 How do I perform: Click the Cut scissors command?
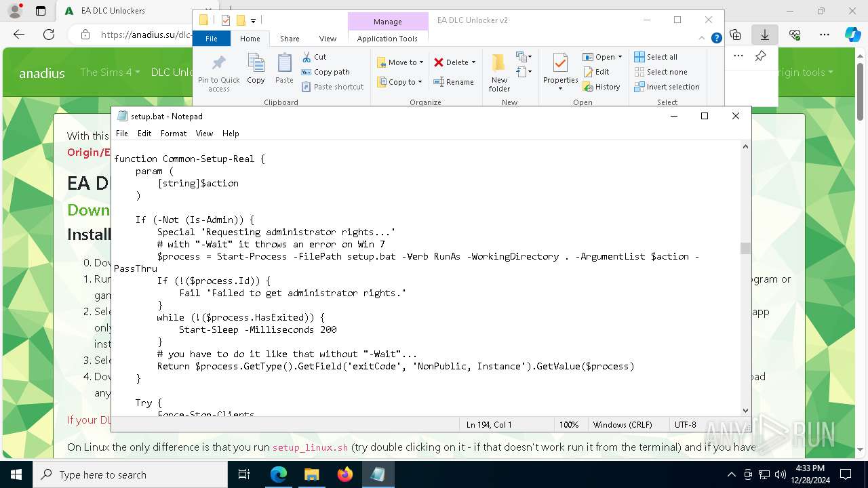coord(314,57)
